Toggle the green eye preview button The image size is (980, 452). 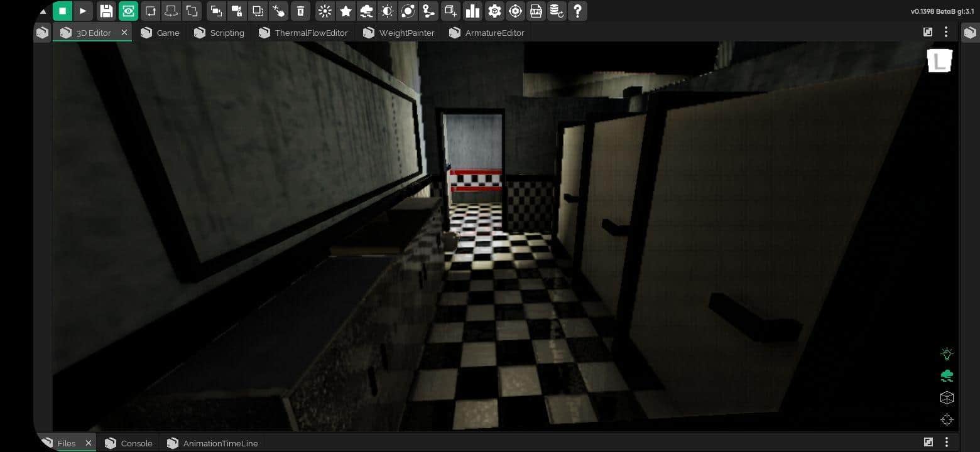click(128, 11)
